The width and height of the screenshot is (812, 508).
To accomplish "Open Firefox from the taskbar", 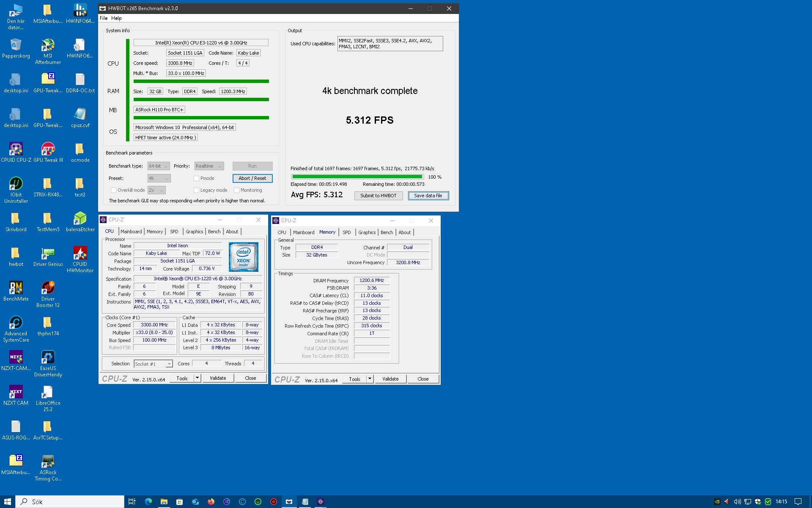I will (211, 502).
